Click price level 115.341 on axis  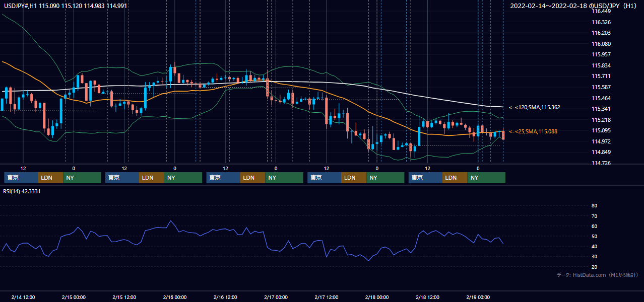[601, 109]
